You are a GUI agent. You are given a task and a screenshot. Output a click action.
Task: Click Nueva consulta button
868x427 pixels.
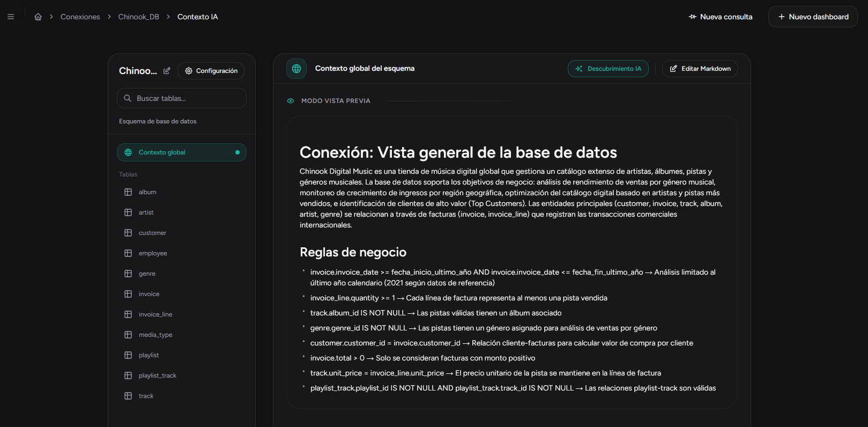point(721,17)
